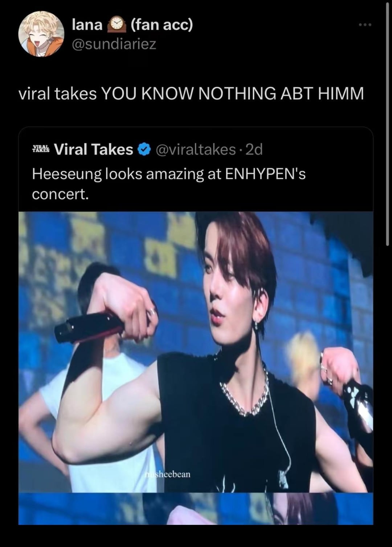This screenshot has height=547, width=392.
Task: Click the 2d timestamp on quoted tweet
Action: pos(254,150)
